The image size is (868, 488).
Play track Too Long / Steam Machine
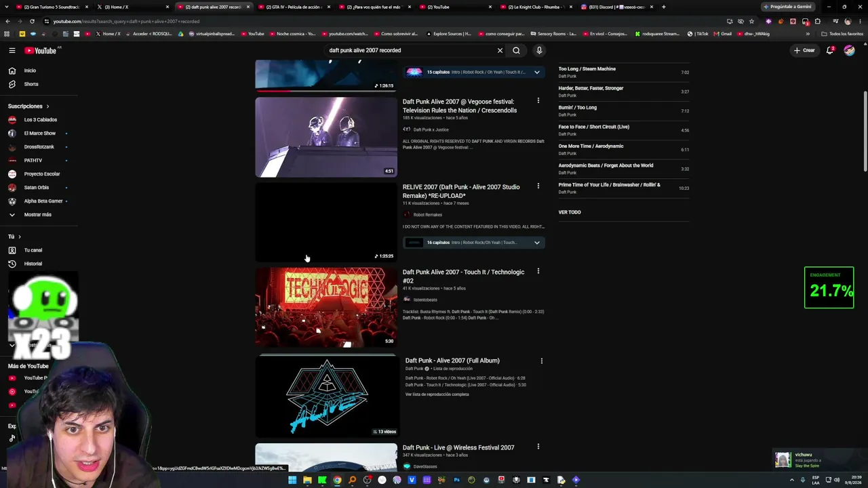[624, 73]
